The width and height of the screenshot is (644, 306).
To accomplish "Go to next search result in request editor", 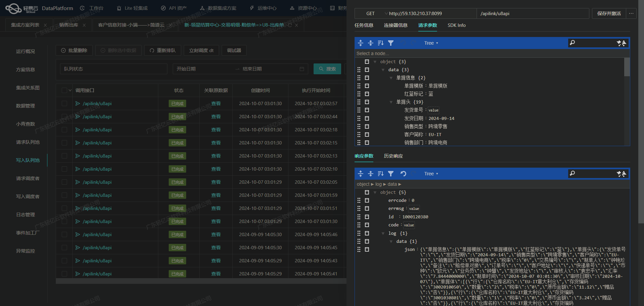I will point(619,43).
